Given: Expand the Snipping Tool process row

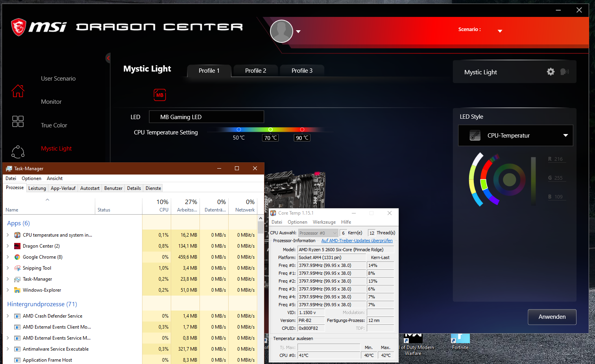Looking at the screenshot, I should (8, 268).
